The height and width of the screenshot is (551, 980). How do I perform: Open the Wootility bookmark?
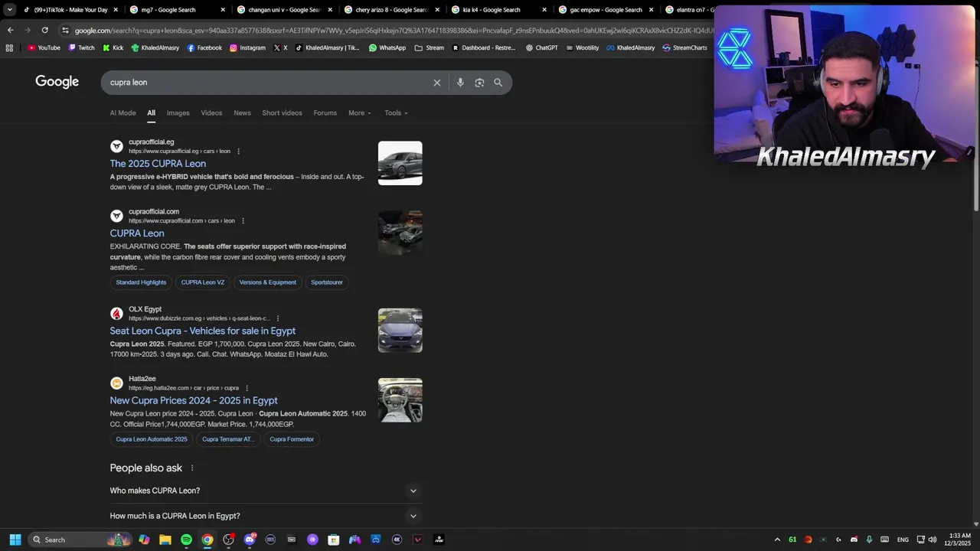582,47
